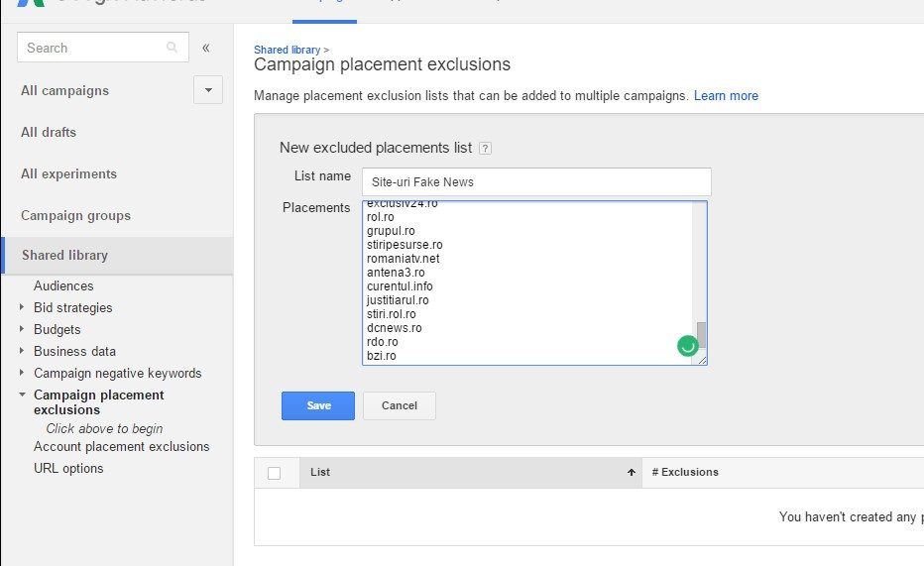Click the bzi.ro line in Placements
Screen dimensions: 924x566
(382, 356)
